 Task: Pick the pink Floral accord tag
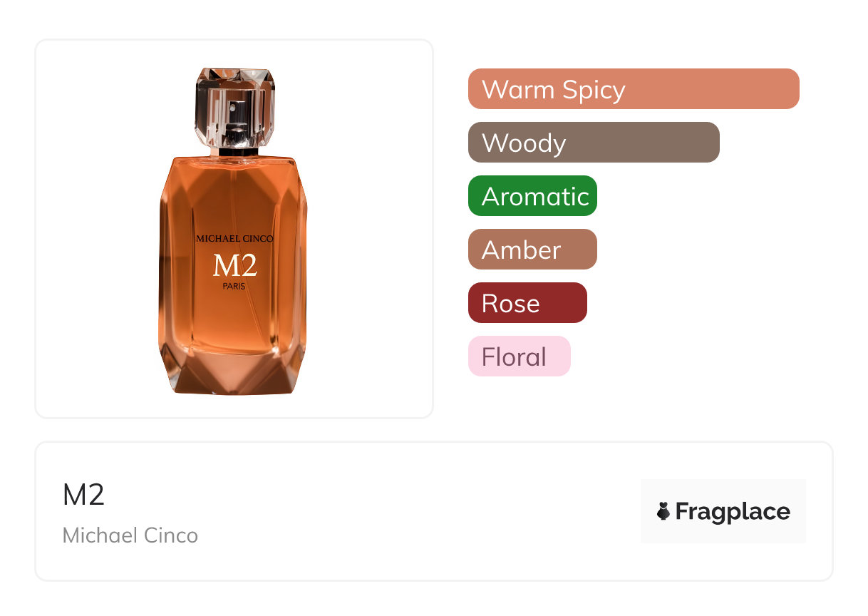pyautogui.click(x=519, y=356)
